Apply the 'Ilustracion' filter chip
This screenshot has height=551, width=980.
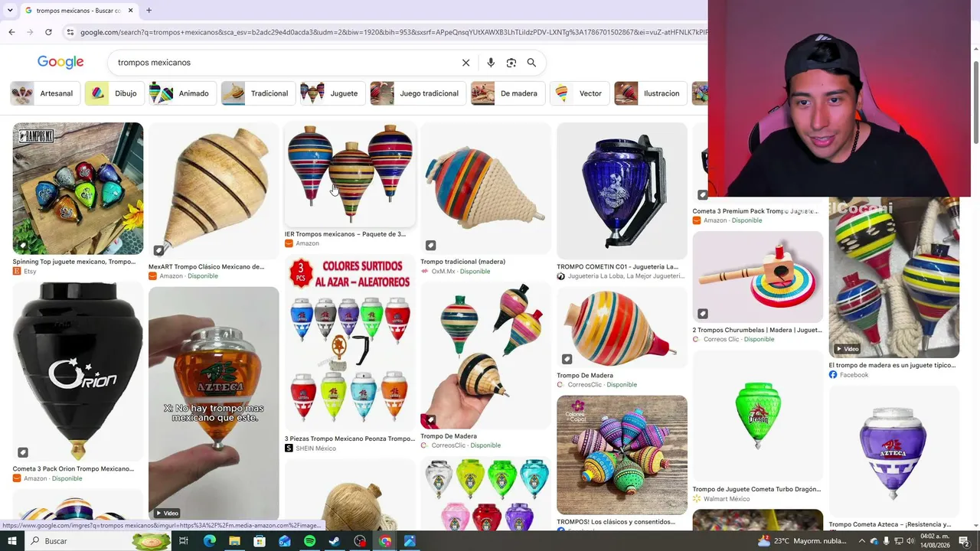[650, 93]
